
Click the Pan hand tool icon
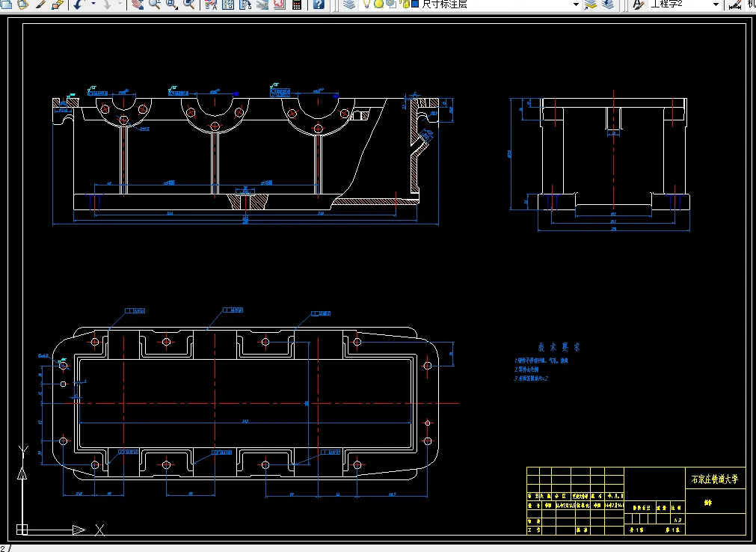pyautogui.click(x=138, y=4)
